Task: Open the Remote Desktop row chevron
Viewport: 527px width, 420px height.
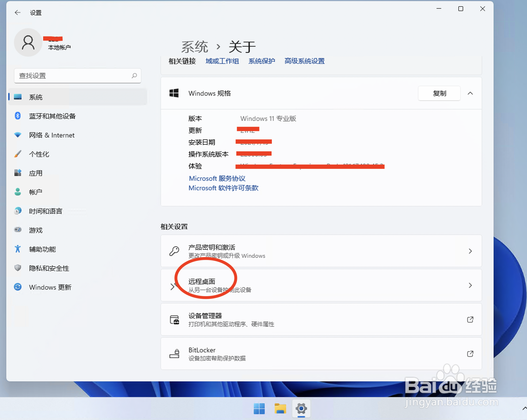Action: (470, 285)
